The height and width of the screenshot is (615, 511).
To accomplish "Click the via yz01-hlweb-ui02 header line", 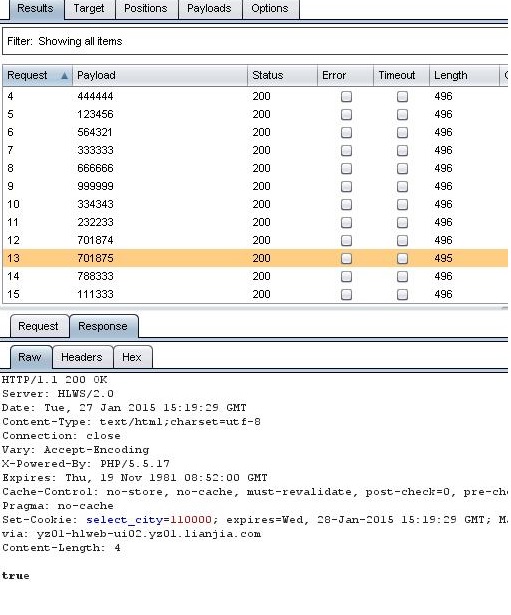I will (x=131, y=534).
